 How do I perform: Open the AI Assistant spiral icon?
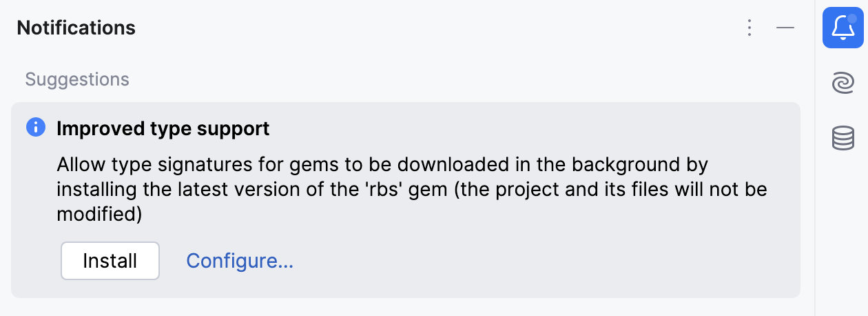[x=843, y=83]
